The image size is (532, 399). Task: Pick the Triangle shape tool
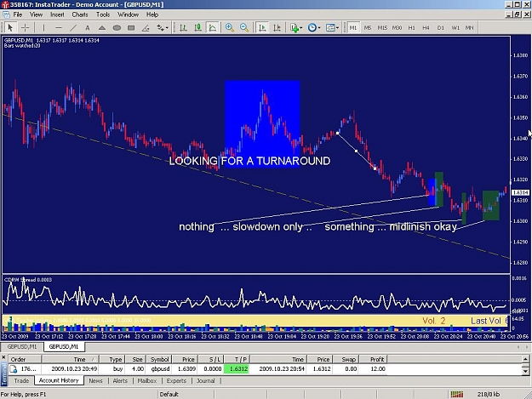pos(102,27)
